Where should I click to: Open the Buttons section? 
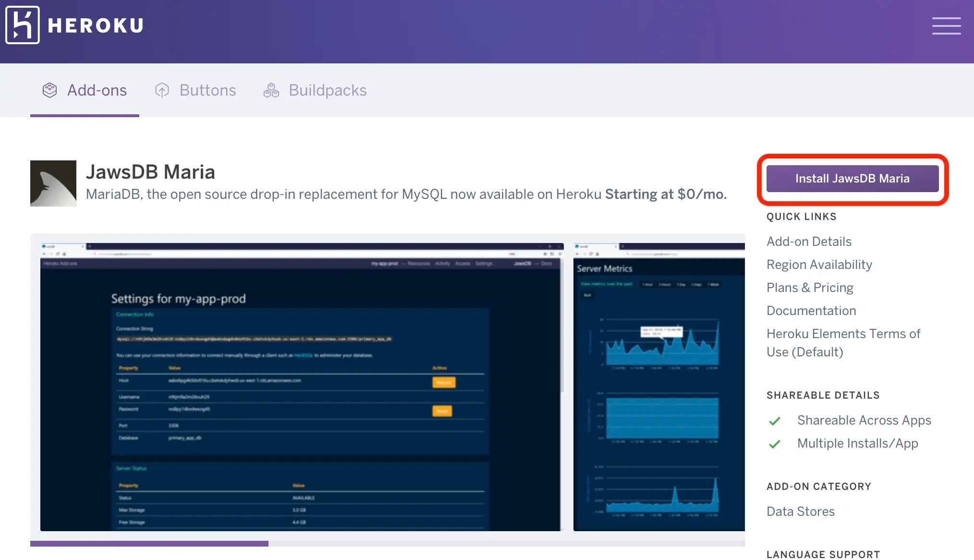[208, 90]
